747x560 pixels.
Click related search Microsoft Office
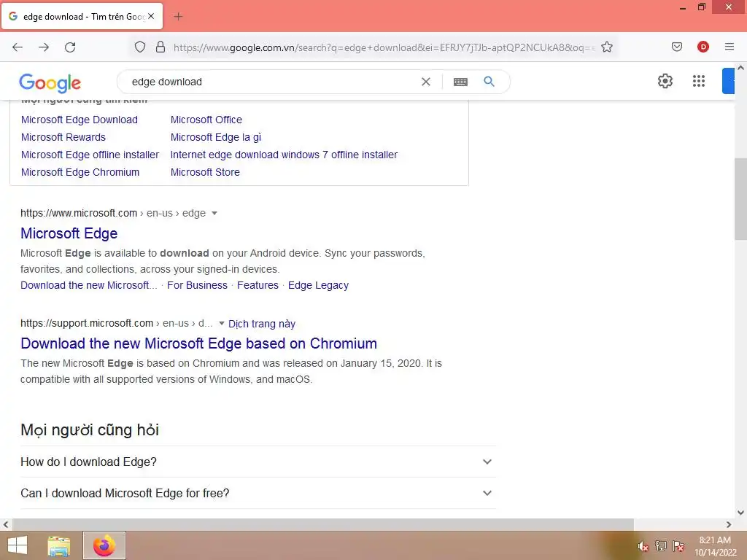point(206,120)
